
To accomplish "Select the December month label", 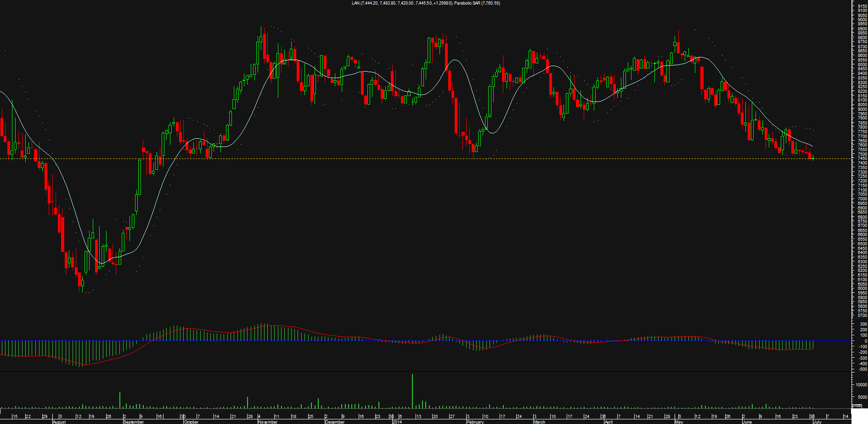I will point(334,422).
